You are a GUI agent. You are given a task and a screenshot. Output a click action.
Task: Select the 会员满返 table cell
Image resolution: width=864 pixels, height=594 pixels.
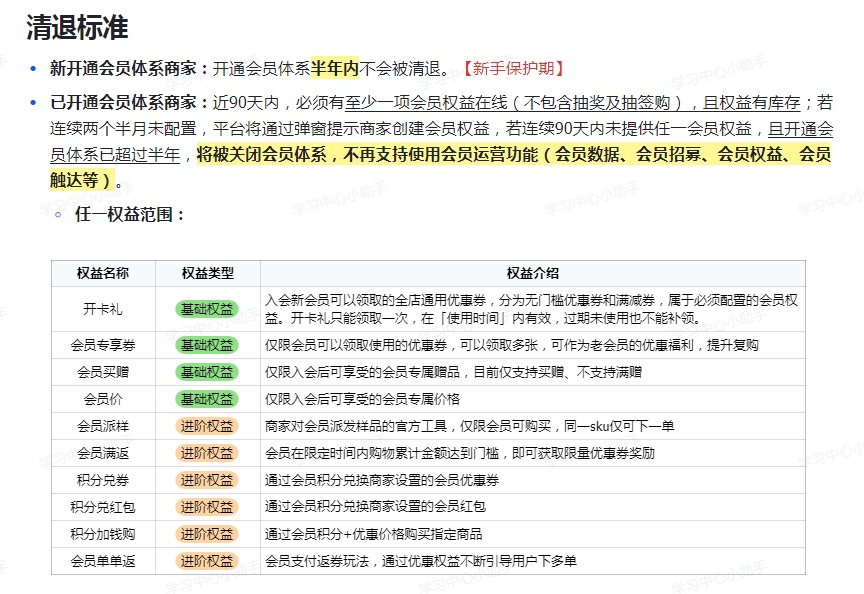103,453
